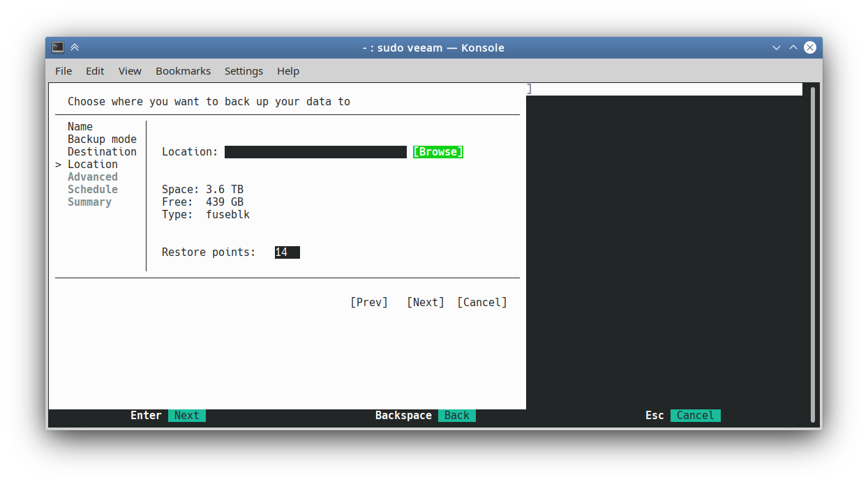This screenshot has width=868, height=484.
Task: Click the [Cancel] wizard button
Action: coord(481,303)
